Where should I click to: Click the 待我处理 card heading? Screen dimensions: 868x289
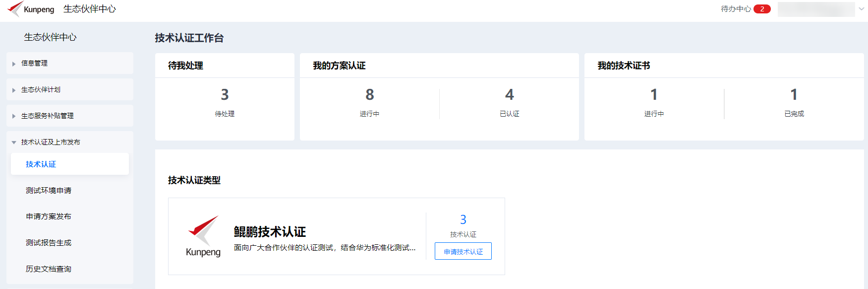pos(185,66)
